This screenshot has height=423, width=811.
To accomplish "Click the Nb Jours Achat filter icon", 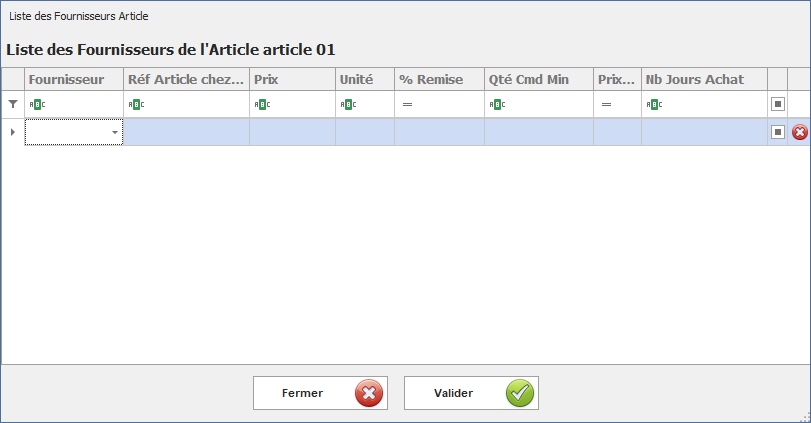I will [x=654, y=104].
